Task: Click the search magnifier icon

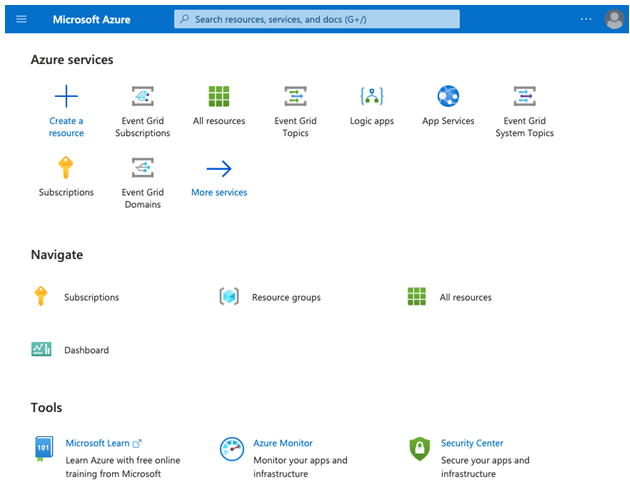Action: 184,19
